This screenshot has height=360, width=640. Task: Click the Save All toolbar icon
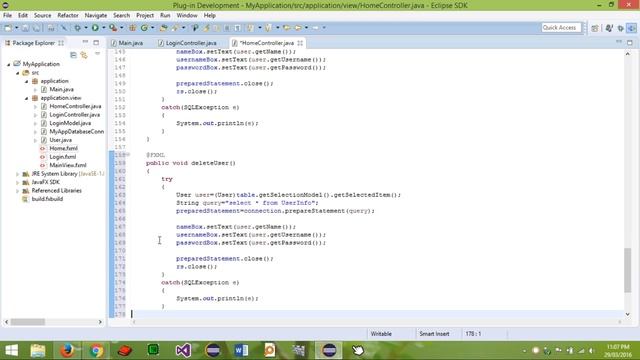(x=36, y=28)
